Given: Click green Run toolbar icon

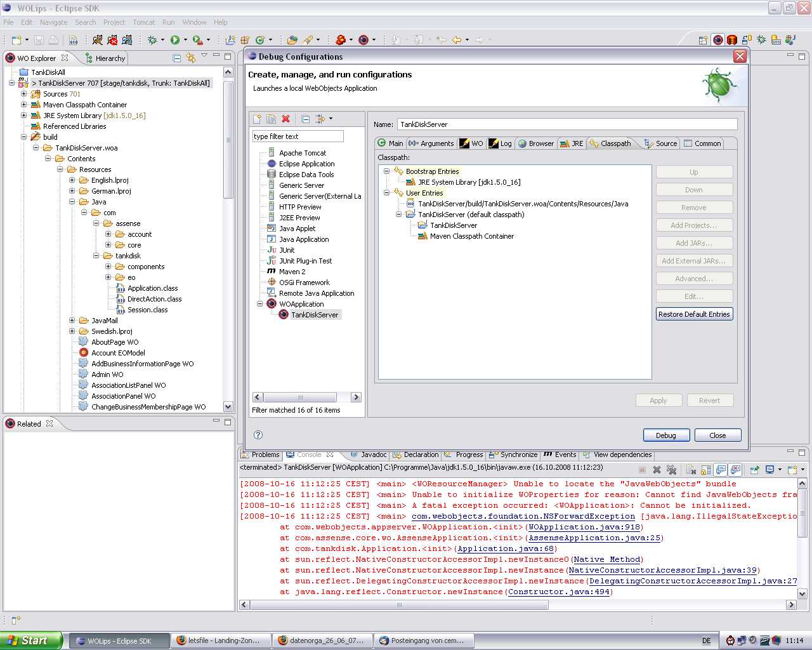Looking at the screenshot, I should tap(175, 40).
